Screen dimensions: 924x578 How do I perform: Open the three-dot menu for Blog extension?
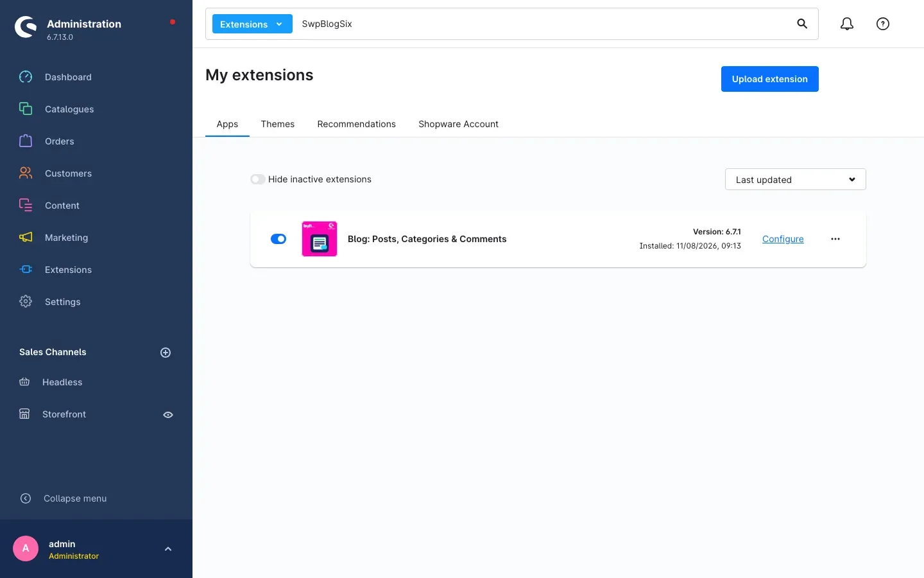click(835, 239)
